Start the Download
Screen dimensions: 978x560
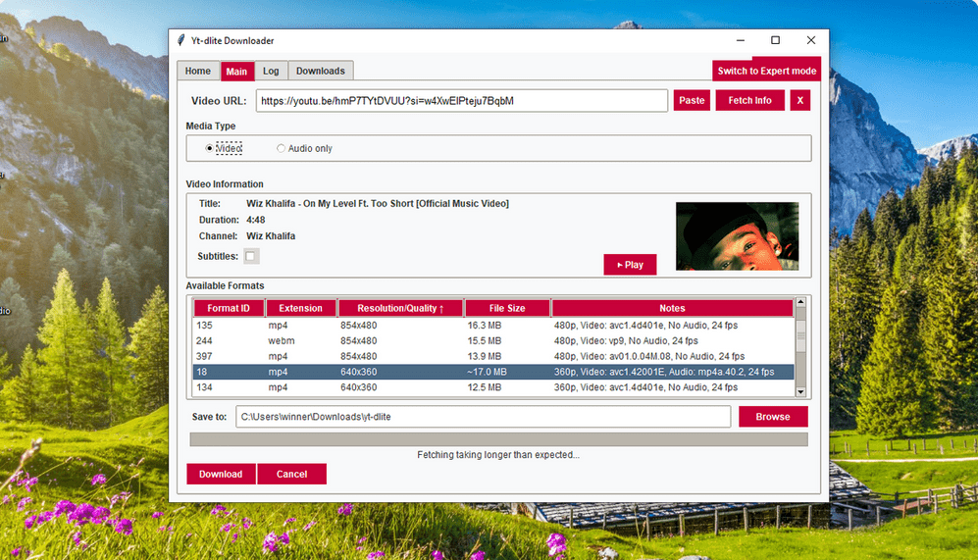click(221, 474)
